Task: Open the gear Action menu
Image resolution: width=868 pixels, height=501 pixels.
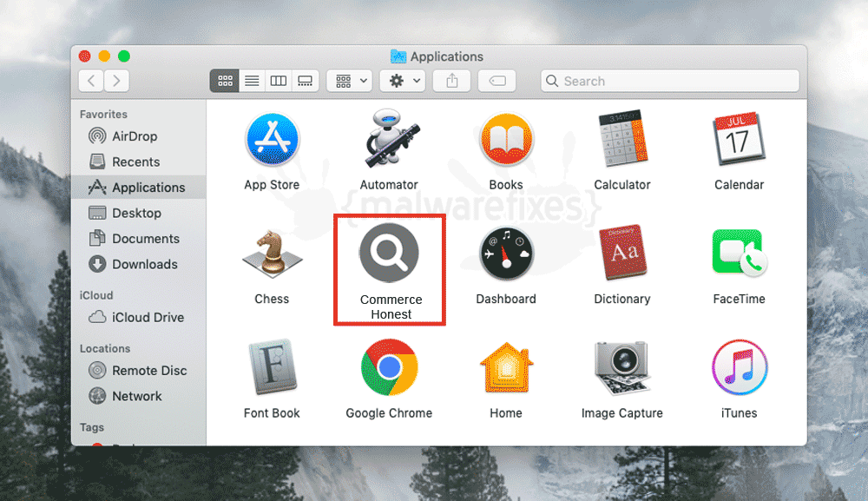Action: tap(403, 81)
